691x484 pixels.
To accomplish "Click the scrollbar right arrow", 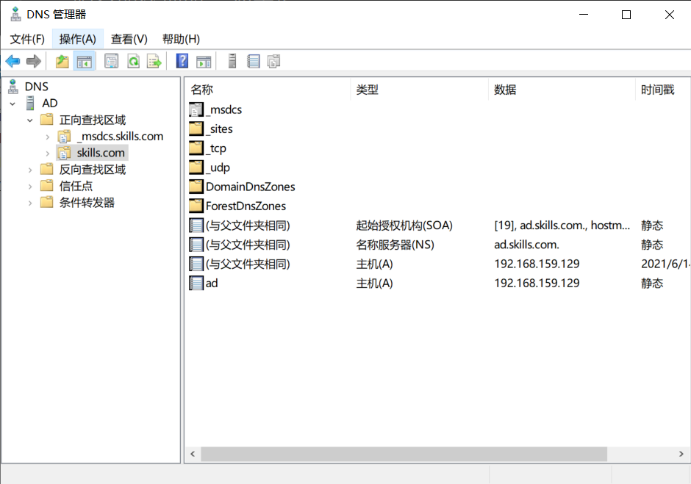I will click(681, 454).
